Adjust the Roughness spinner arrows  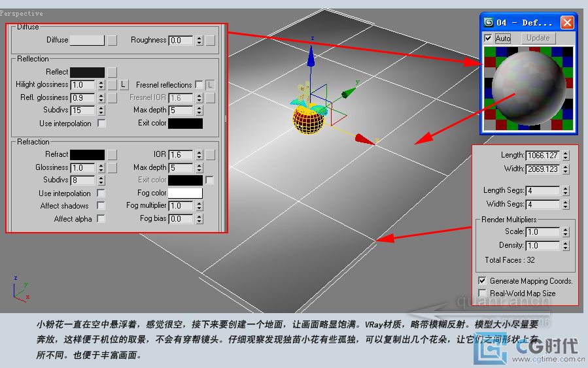point(199,40)
